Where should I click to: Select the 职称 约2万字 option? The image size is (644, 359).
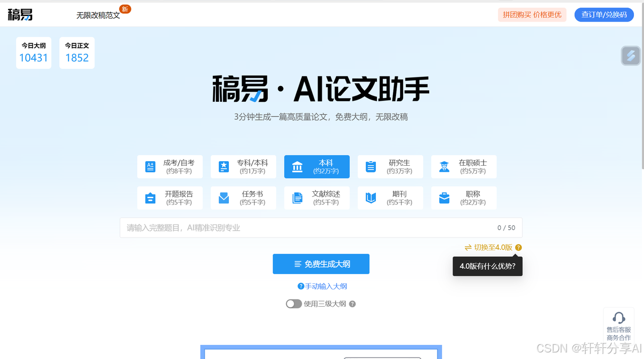coord(464,198)
